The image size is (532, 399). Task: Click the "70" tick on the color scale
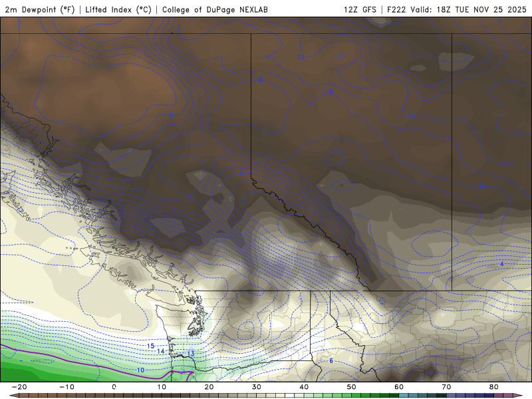[x=446, y=387]
